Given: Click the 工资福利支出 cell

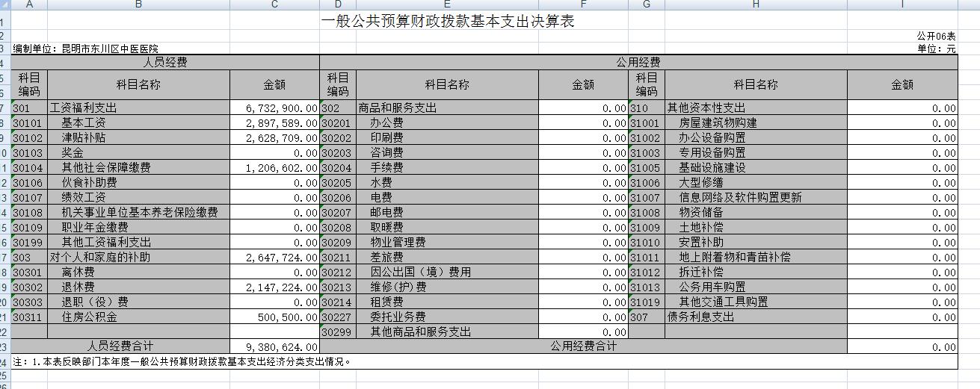Looking at the screenshot, I should click(x=138, y=108).
